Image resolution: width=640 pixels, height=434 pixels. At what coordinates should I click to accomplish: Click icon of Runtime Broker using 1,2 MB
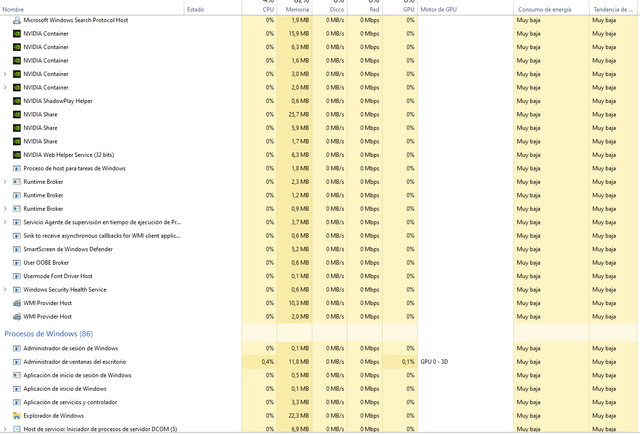[x=17, y=195]
